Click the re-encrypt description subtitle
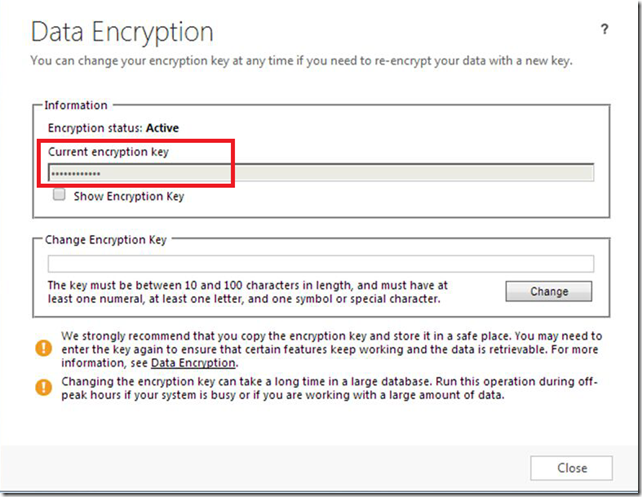This screenshot has width=642, height=497. [301, 61]
